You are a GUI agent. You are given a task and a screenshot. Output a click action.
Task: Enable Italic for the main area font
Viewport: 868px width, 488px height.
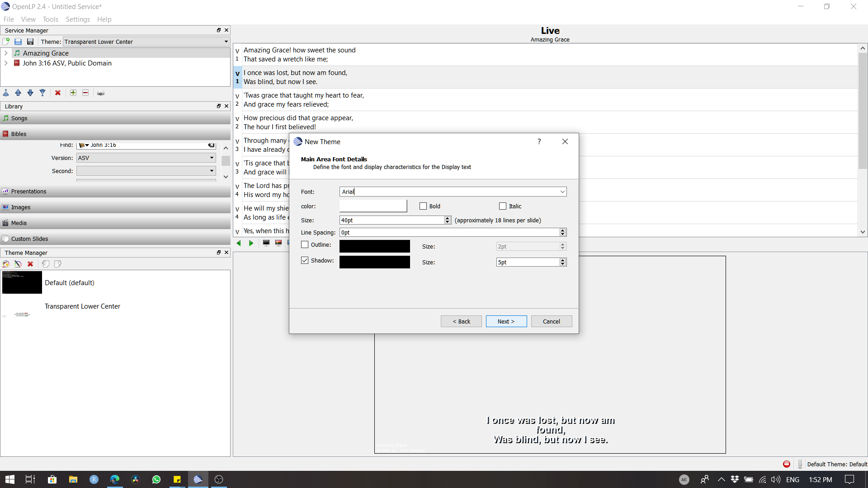click(x=502, y=206)
